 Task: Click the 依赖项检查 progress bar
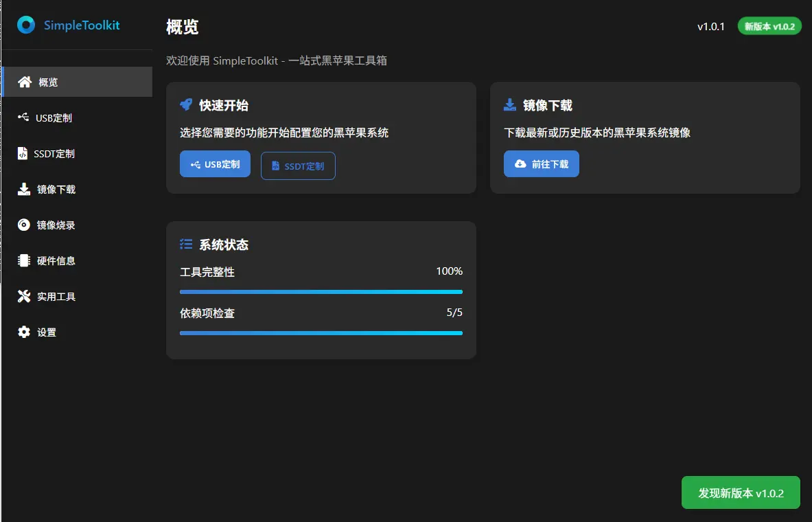click(321, 333)
